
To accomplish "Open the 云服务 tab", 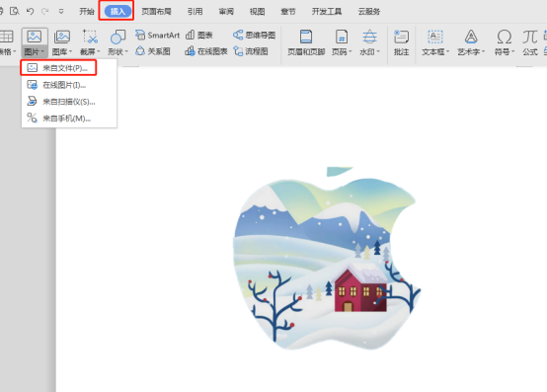I will click(x=369, y=11).
